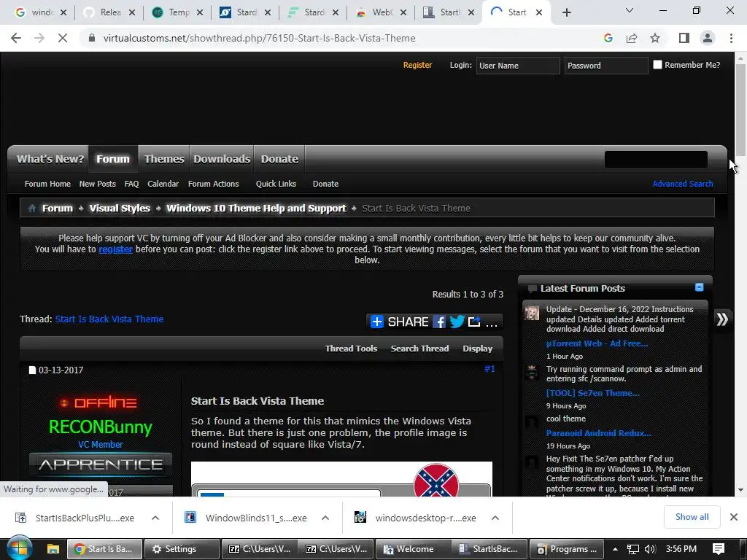This screenshot has height=560, width=747.
Task: Open the Settings taskbar window
Action: click(x=182, y=549)
